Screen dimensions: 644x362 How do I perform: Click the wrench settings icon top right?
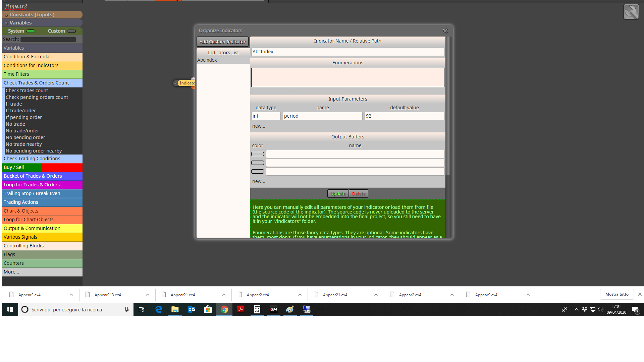(x=631, y=12)
